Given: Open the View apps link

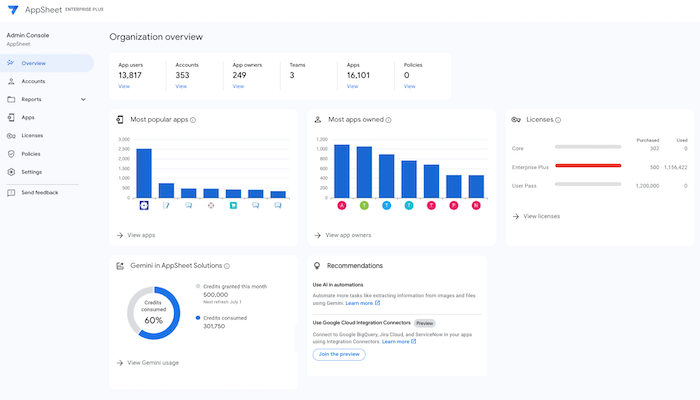Looking at the screenshot, I should 136,235.
